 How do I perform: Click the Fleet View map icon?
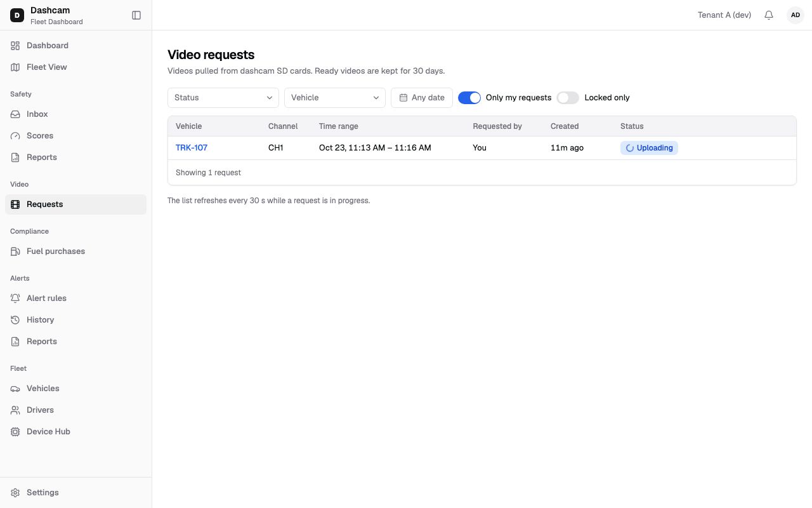[15, 67]
